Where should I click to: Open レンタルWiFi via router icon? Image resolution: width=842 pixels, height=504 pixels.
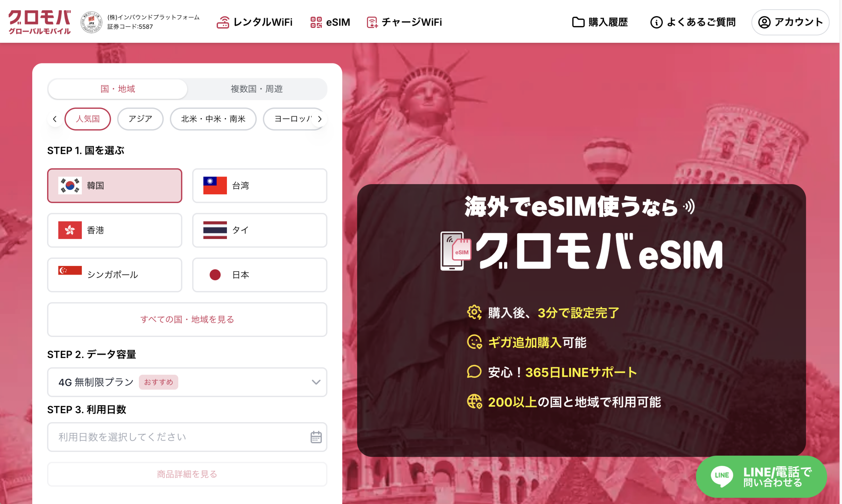(x=223, y=22)
